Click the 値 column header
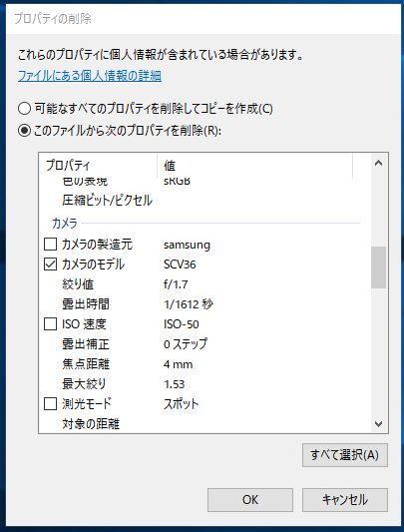The height and width of the screenshot is (532, 404). tap(255, 166)
